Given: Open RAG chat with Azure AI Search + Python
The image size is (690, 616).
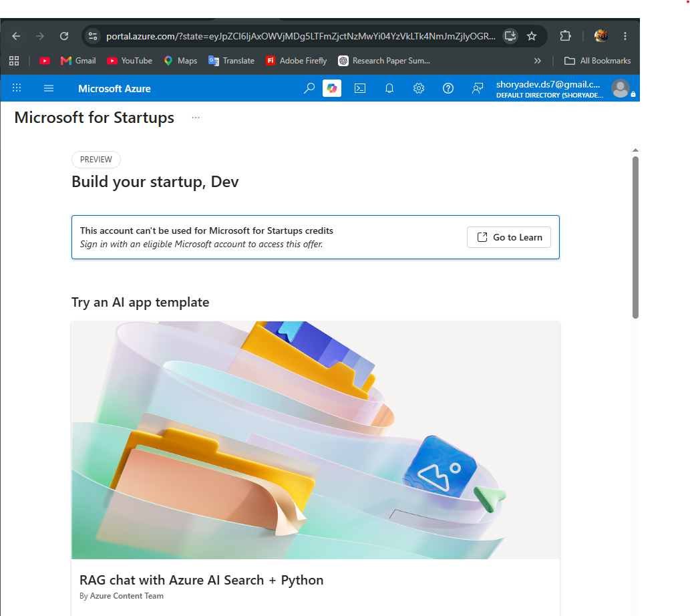Looking at the screenshot, I should click(201, 580).
